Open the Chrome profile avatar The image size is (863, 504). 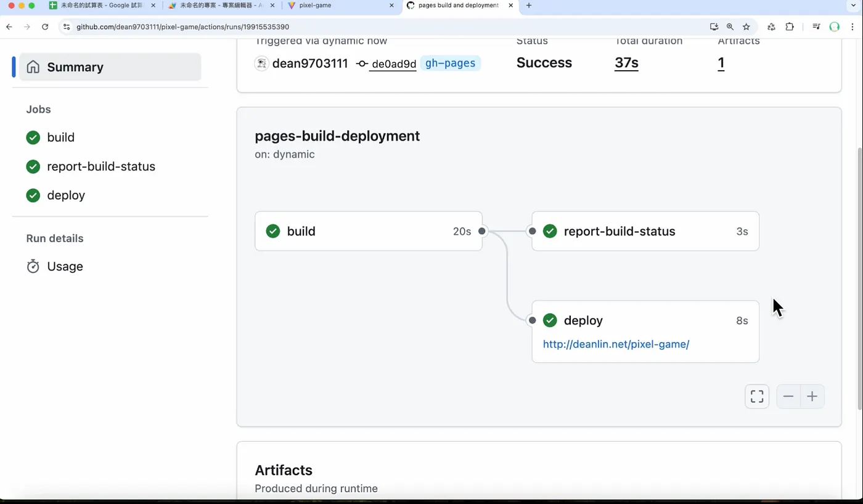click(835, 27)
